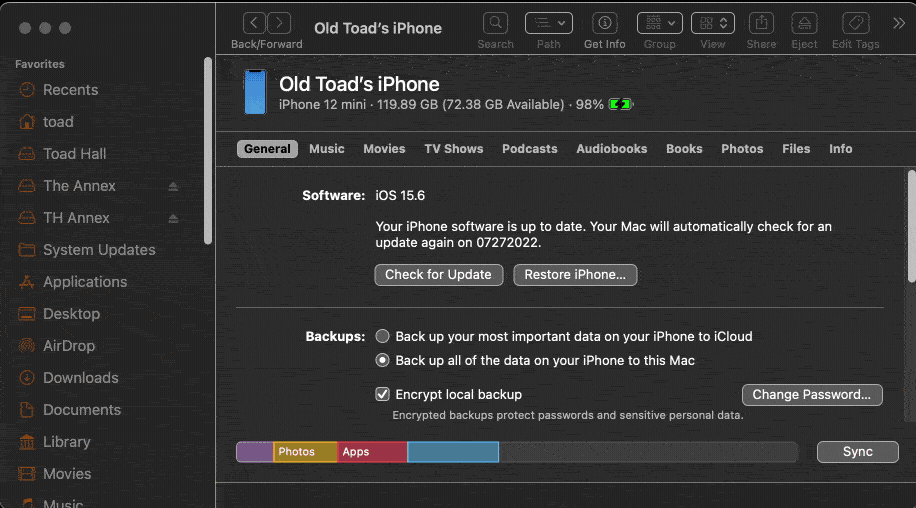The image size is (916, 508).
Task: Select the TH Annex drive in the sidebar
Action: (76, 218)
